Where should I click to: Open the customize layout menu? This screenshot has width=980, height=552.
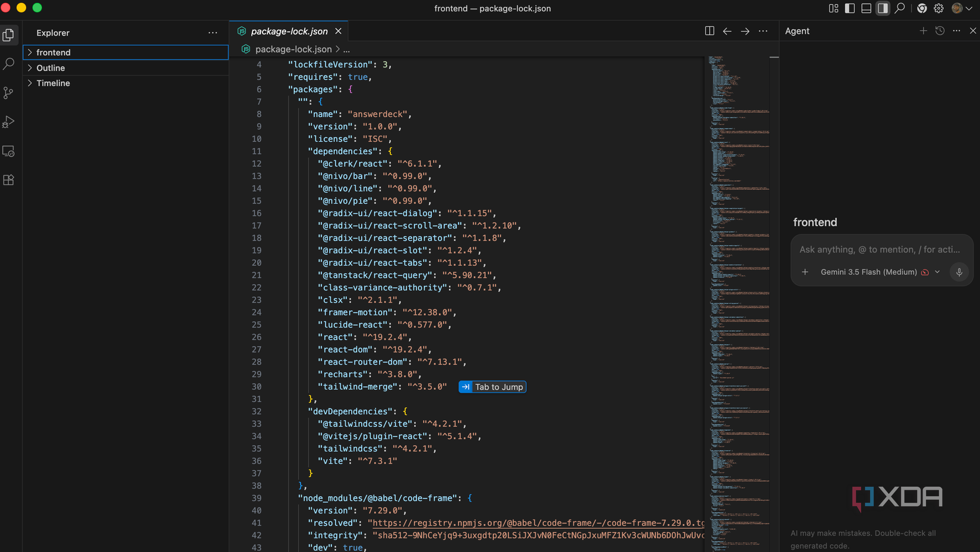coord(834,8)
